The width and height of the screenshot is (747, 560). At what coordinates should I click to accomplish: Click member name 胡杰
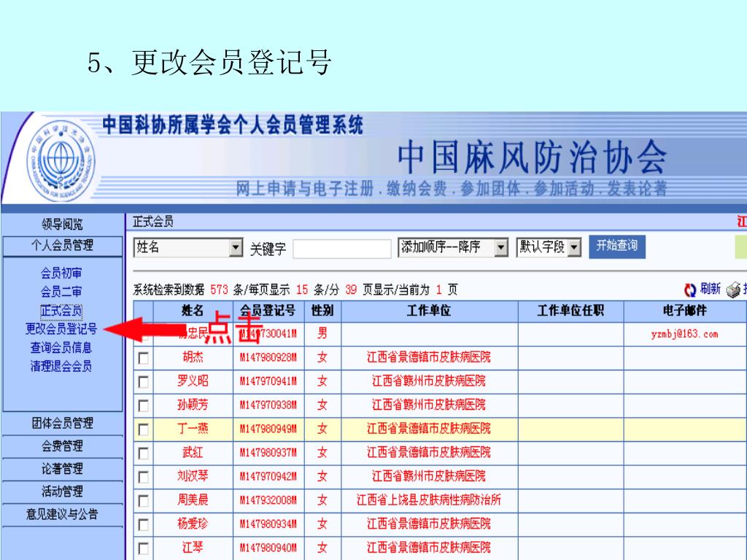pyautogui.click(x=193, y=357)
